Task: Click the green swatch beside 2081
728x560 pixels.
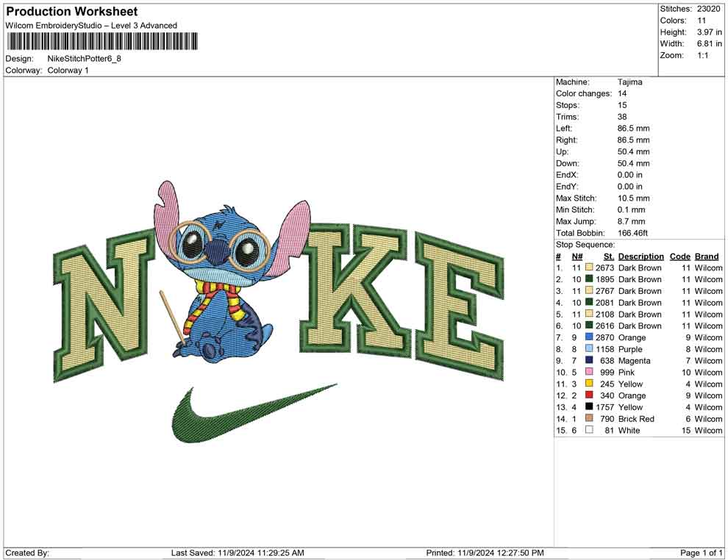Action: click(589, 302)
